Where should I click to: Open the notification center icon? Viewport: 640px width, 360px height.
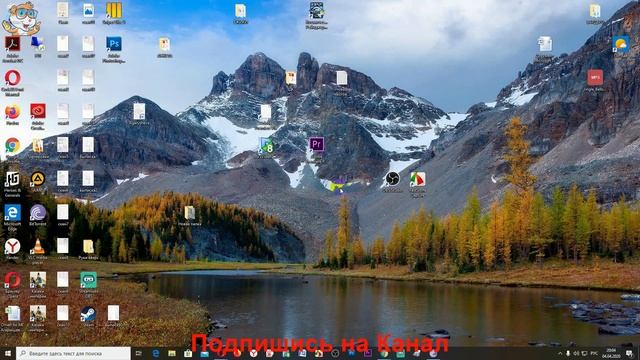click(629, 353)
